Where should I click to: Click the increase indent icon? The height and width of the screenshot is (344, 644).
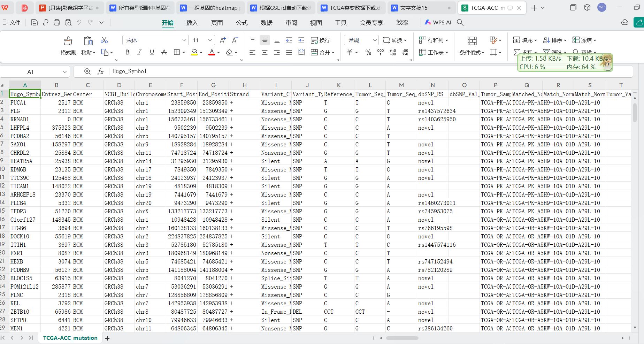tap(301, 40)
